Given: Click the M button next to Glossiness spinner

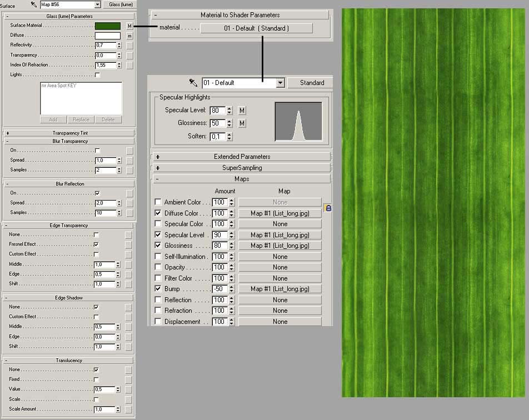Looking at the screenshot, I should click(x=242, y=123).
